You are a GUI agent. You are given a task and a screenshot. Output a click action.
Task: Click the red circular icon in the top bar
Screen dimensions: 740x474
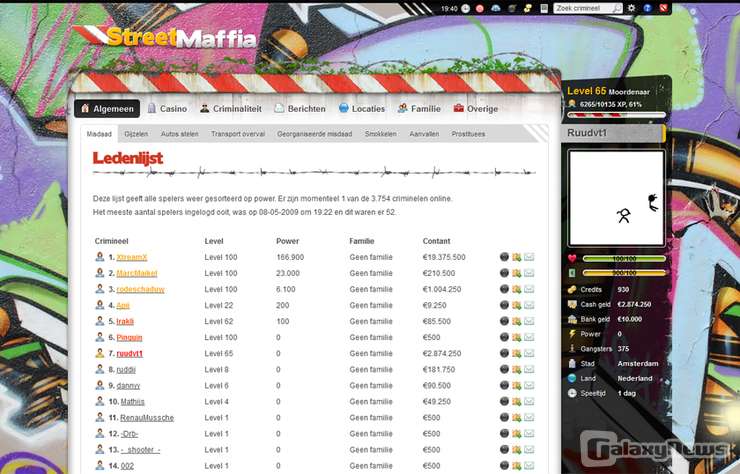[x=480, y=8]
